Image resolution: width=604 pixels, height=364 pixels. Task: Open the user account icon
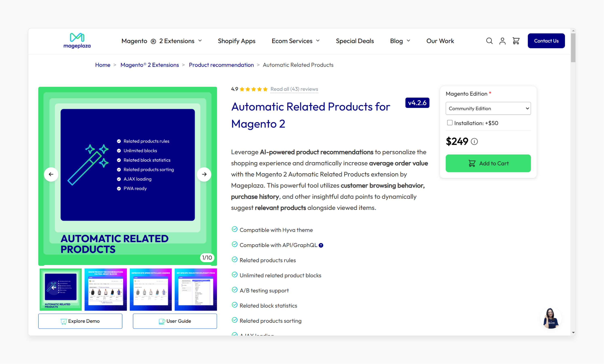click(502, 41)
